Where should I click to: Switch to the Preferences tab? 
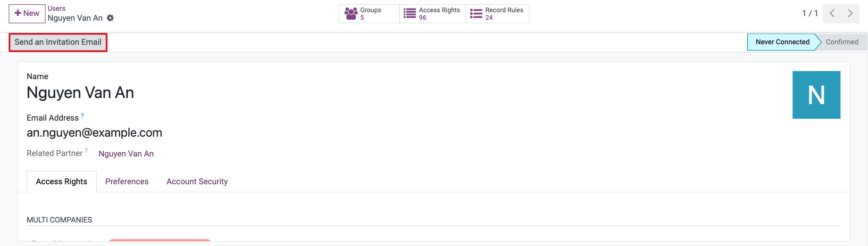tap(127, 182)
